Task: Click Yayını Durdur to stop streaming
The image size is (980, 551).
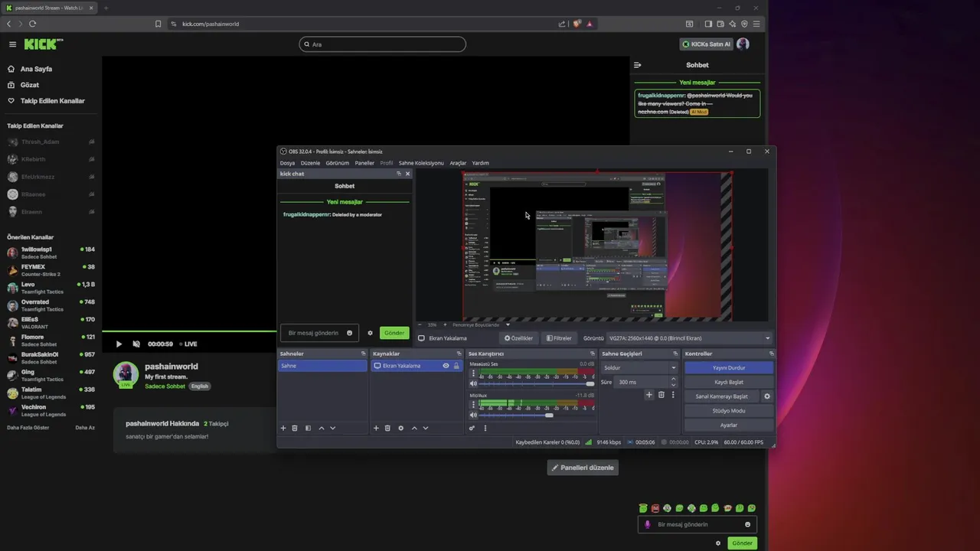Action: point(729,367)
